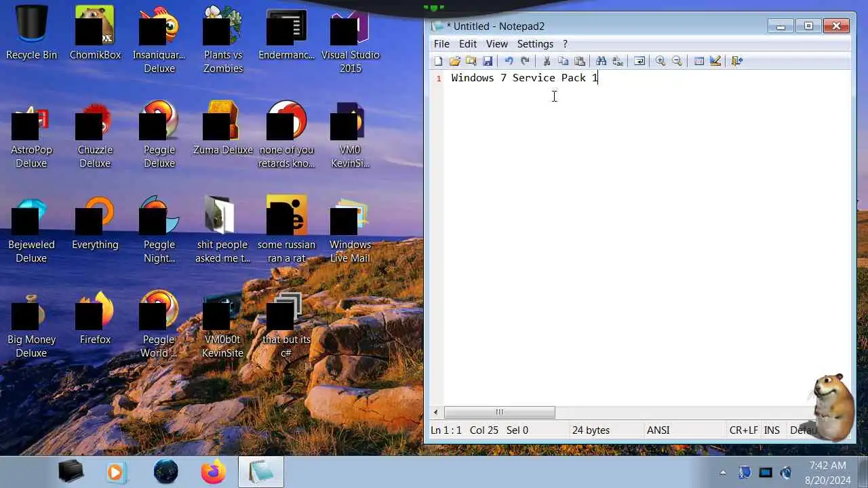Zoom out with the magnifier minus icon

tap(677, 61)
